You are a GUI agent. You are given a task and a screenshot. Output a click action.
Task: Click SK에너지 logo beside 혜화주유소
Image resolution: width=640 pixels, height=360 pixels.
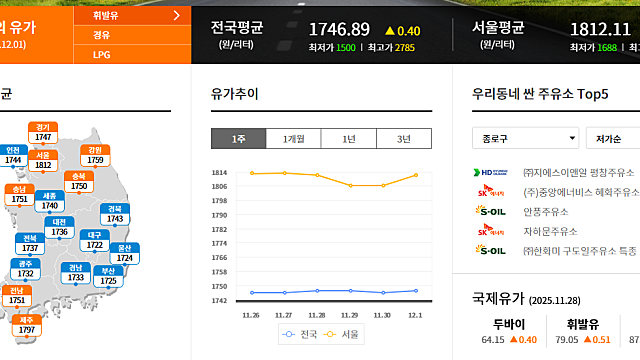pos(491,191)
